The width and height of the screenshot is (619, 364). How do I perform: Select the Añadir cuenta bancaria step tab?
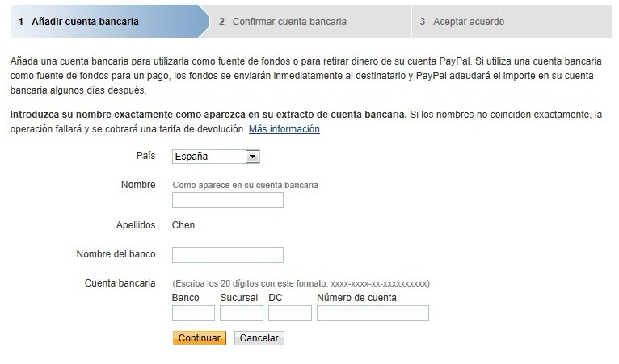tap(85, 22)
